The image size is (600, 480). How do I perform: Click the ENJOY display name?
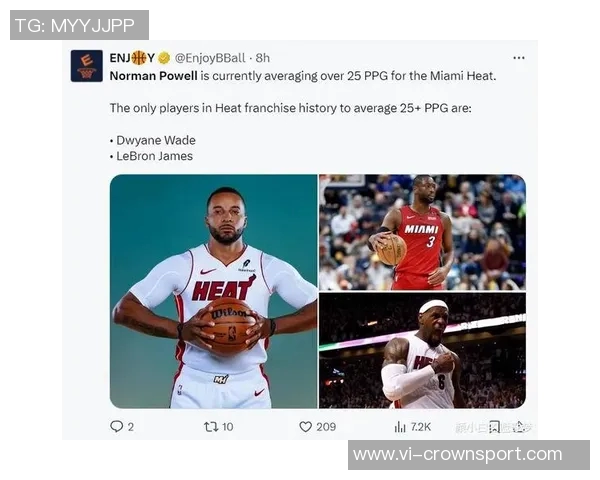pyautogui.click(x=132, y=58)
